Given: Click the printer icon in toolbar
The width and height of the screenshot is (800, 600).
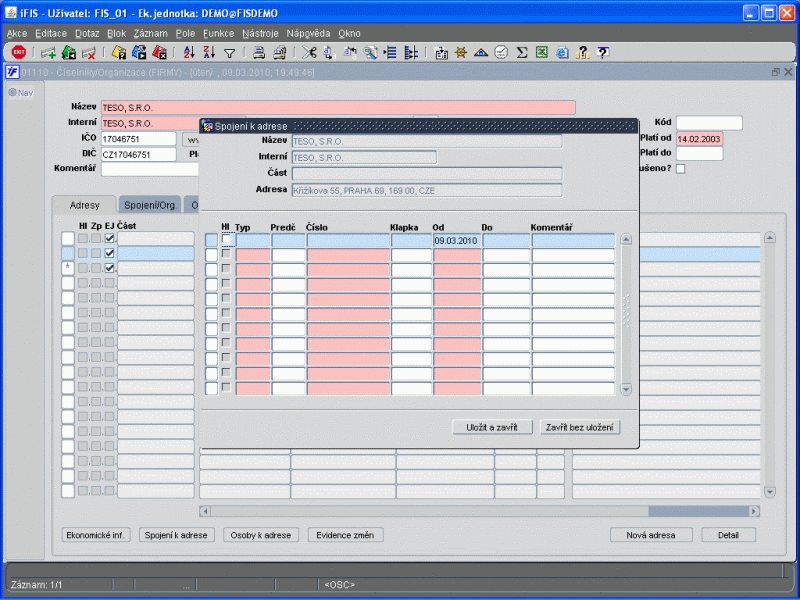Looking at the screenshot, I should pyautogui.click(x=258, y=52).
